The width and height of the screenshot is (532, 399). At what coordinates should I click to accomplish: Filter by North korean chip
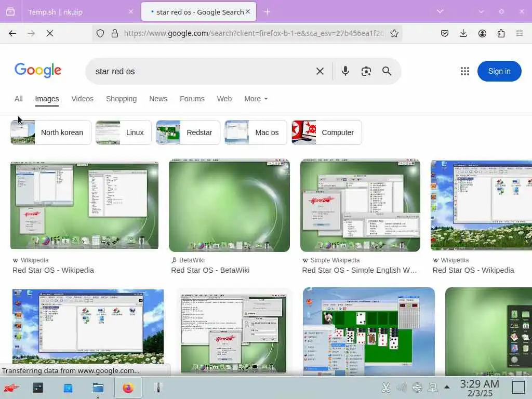tap(51, 132)
